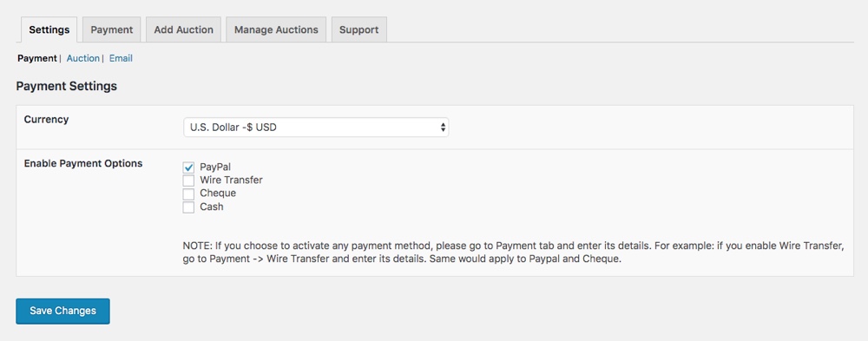The image size is (868, 341).
Task: Go to the Manage Auctions tab
Action: coord(276,30)
